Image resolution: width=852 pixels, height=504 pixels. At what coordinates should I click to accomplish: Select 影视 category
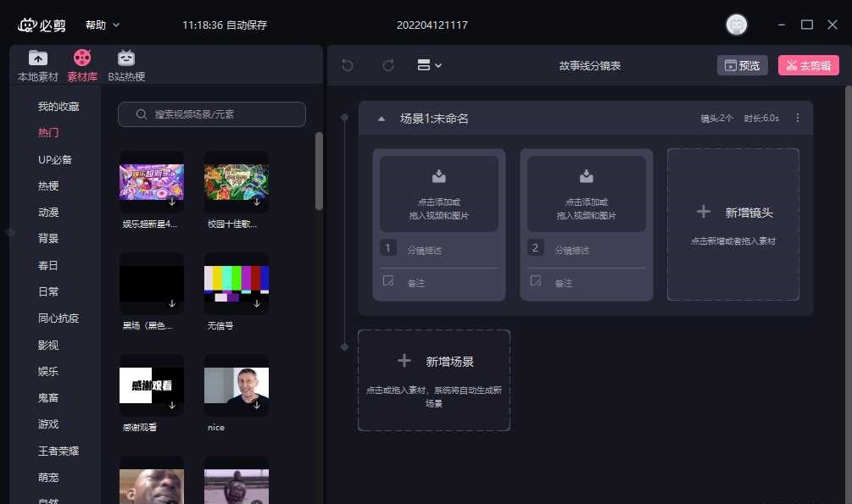click(x=47, y=345)
